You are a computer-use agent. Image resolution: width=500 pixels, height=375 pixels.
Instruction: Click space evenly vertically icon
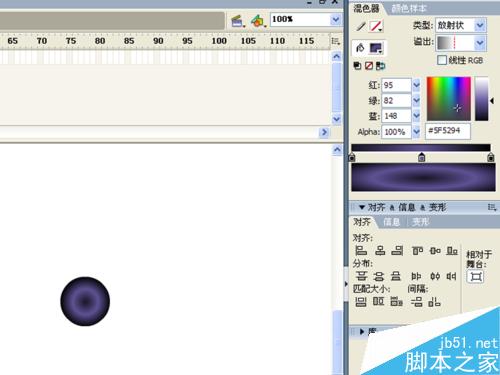click(416, 302)
